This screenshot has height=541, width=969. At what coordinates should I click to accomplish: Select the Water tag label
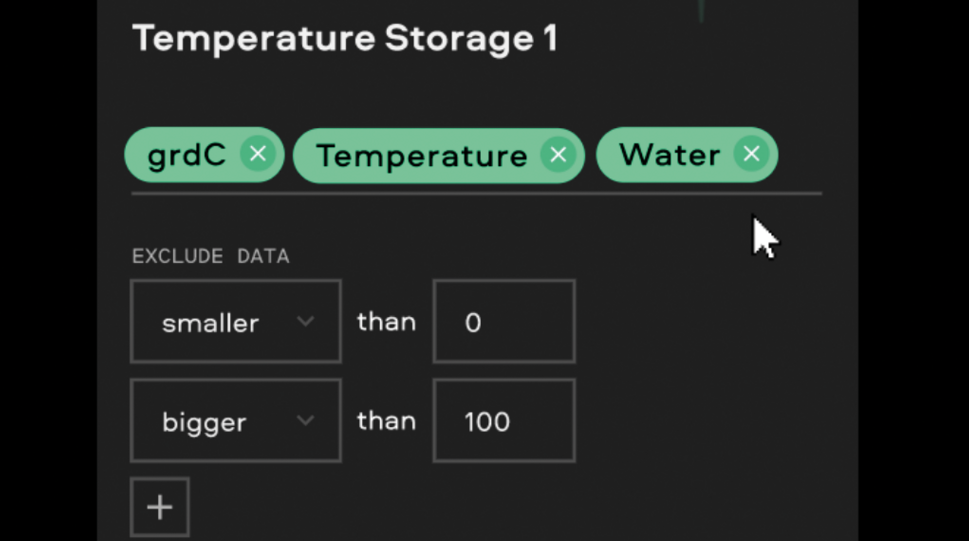pyautogui.click(x=669, y=155)
